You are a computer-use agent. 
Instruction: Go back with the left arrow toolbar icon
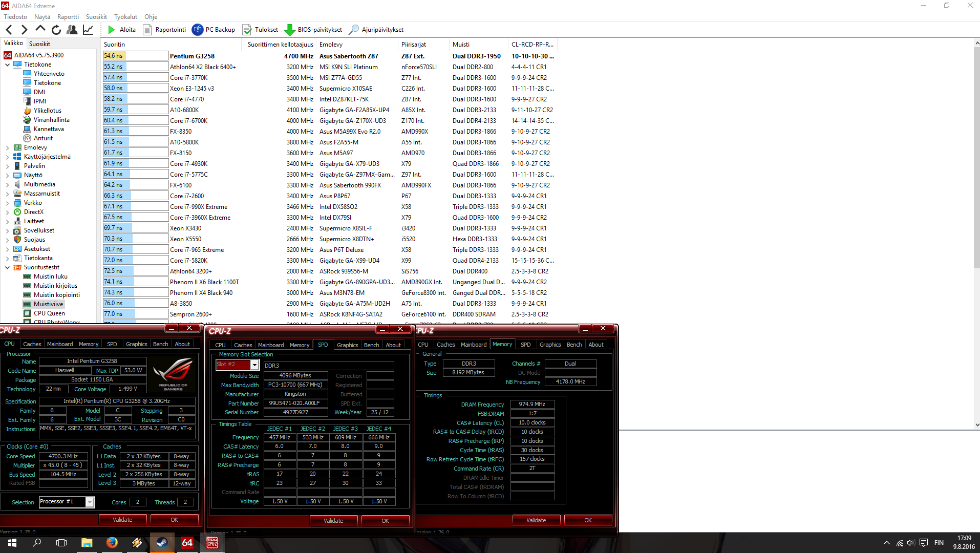coord(9,30)
